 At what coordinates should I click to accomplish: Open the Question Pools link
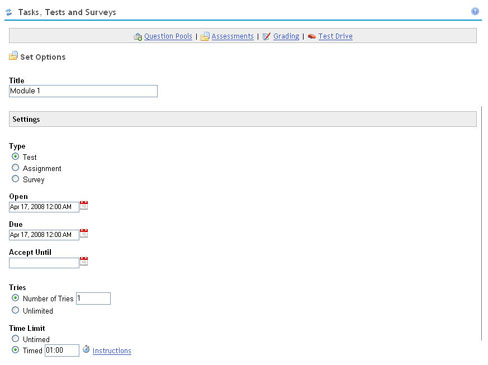point(168,36)
